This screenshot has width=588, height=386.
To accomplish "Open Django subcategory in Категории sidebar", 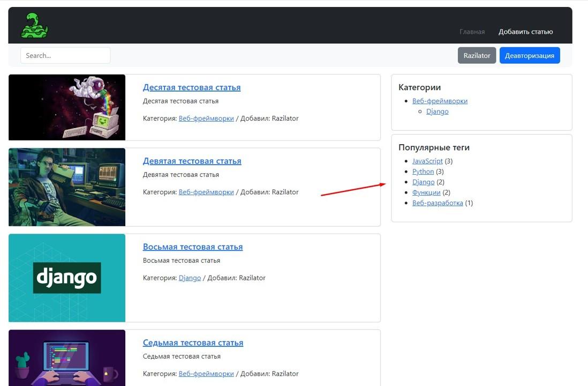I will point(437,111).
